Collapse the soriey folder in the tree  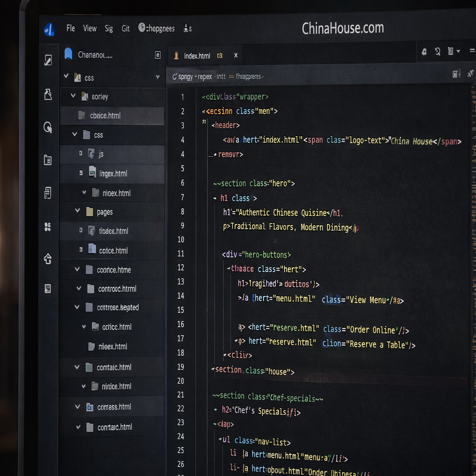(73, 96)
